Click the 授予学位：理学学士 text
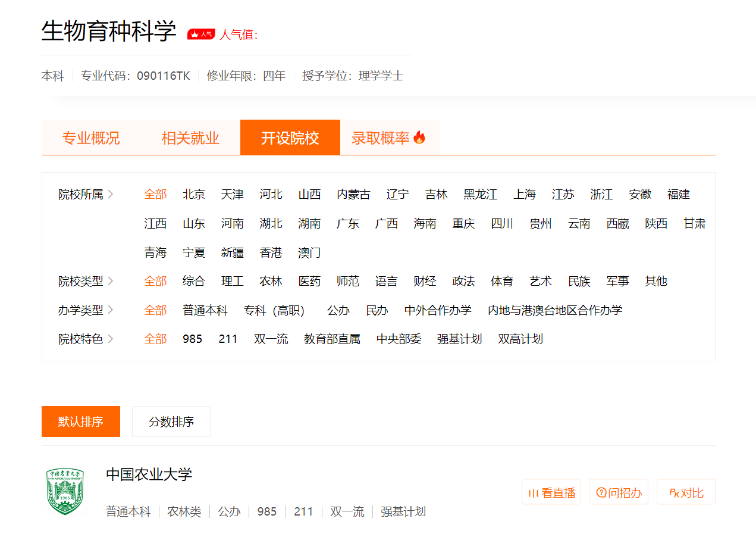This screenshot has width=756, height=534. coord(353,76)
